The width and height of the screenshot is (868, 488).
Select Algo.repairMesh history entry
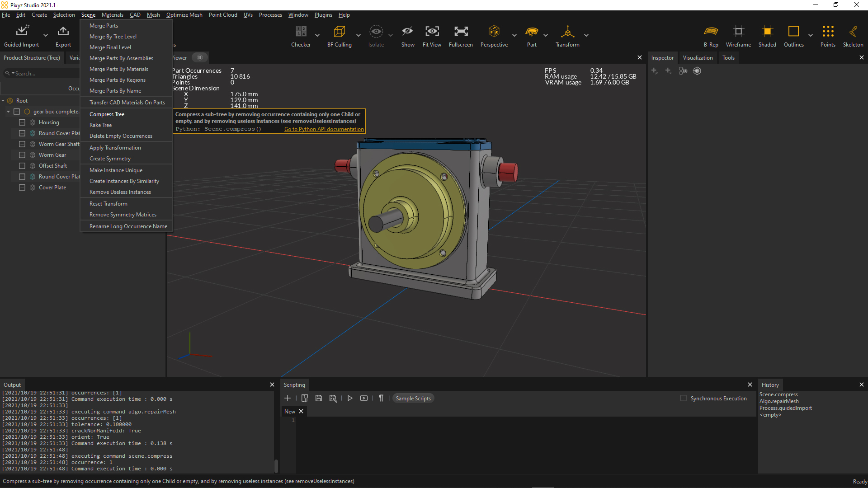778,401
